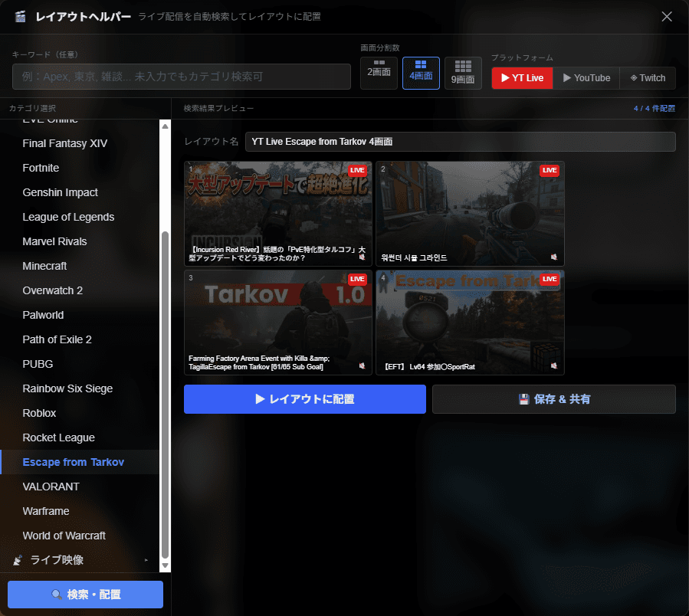Click LIVE badge on stream 4
The image size is (689, 616).
tap(550, 279)
